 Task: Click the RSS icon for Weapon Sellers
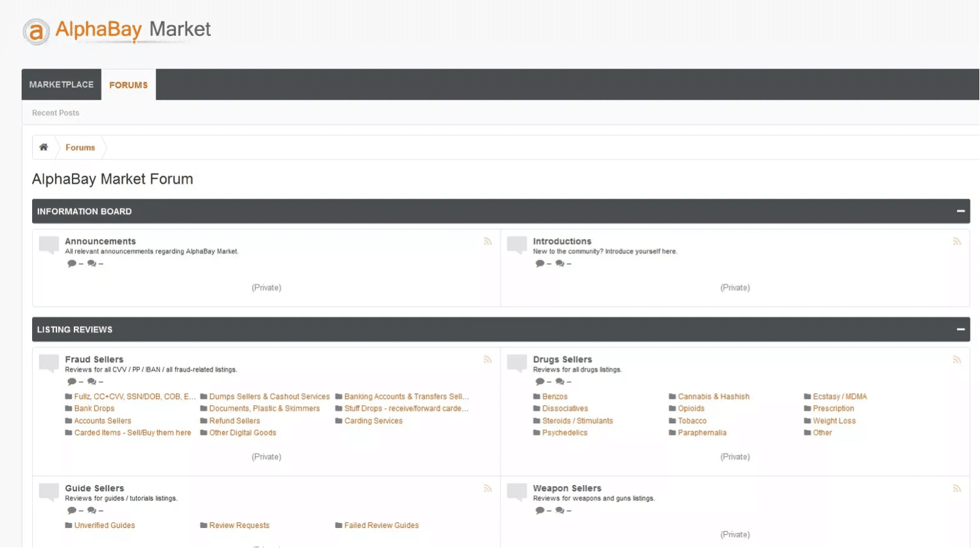point(956,489)
